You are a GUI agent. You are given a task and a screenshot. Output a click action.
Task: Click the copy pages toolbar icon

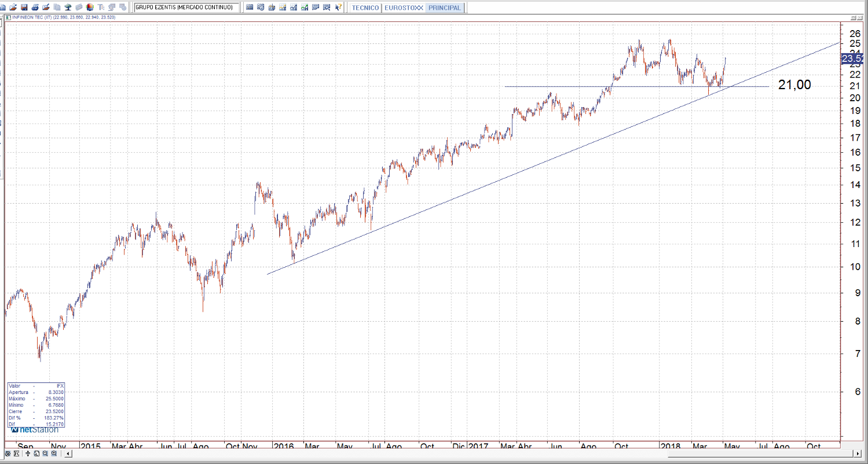(x=57, y=8)
